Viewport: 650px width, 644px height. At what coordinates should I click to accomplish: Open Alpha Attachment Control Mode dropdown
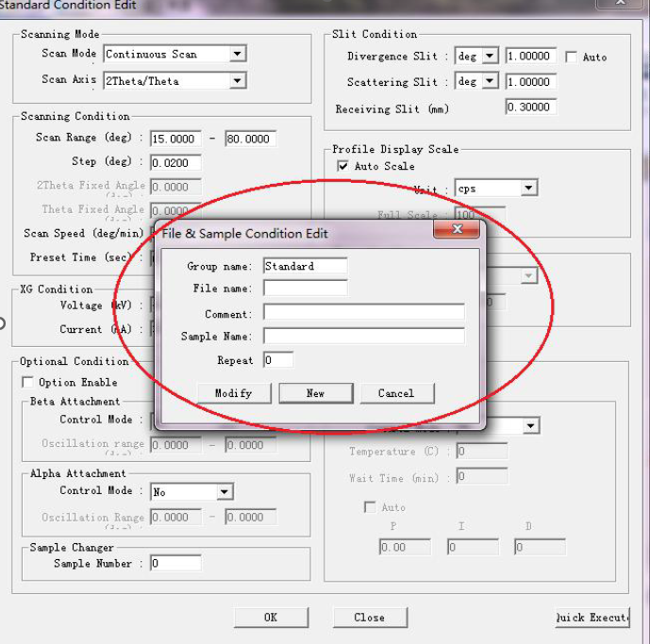pos(225,492)
